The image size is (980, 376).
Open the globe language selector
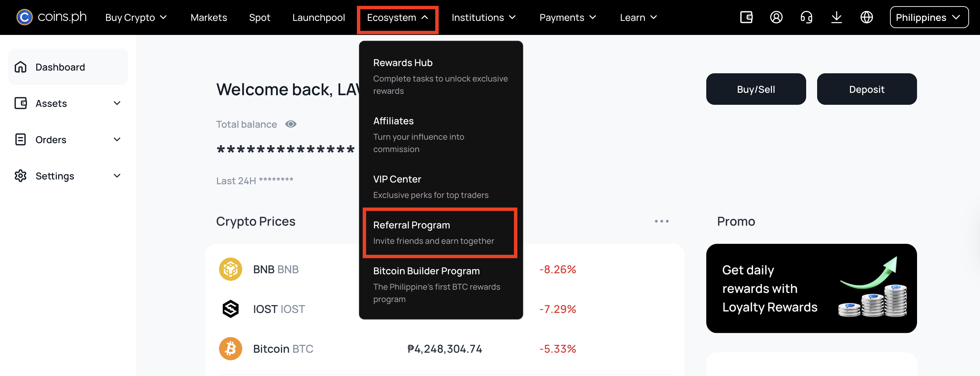pyautogui.click(x=866, y=17)
